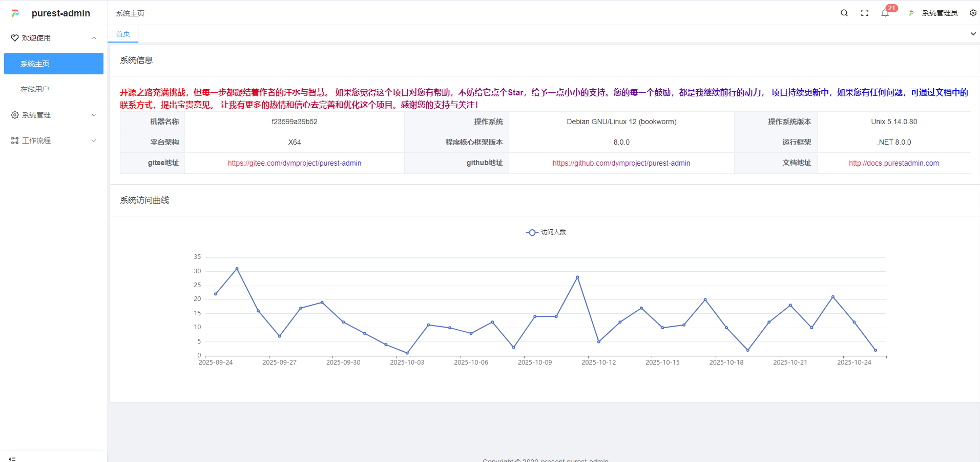Expand the 工作流程 submenu chevron

(94, 140)
